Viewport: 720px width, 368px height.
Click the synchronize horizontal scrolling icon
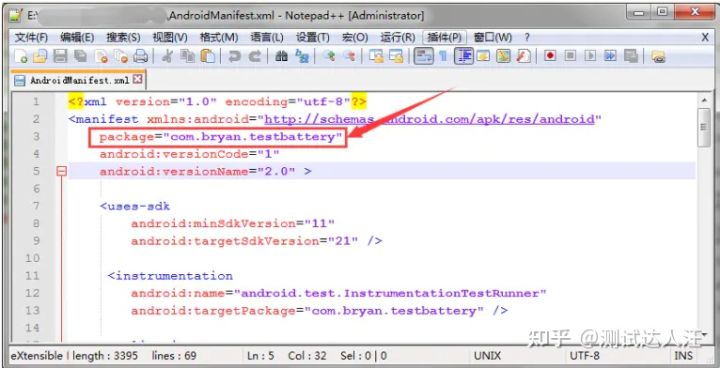click(396, 56)
